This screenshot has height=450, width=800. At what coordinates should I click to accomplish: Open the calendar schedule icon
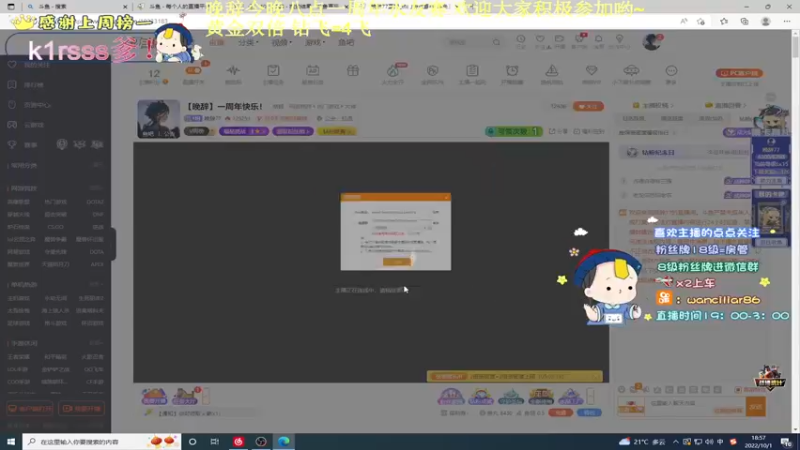pos(312,70)
